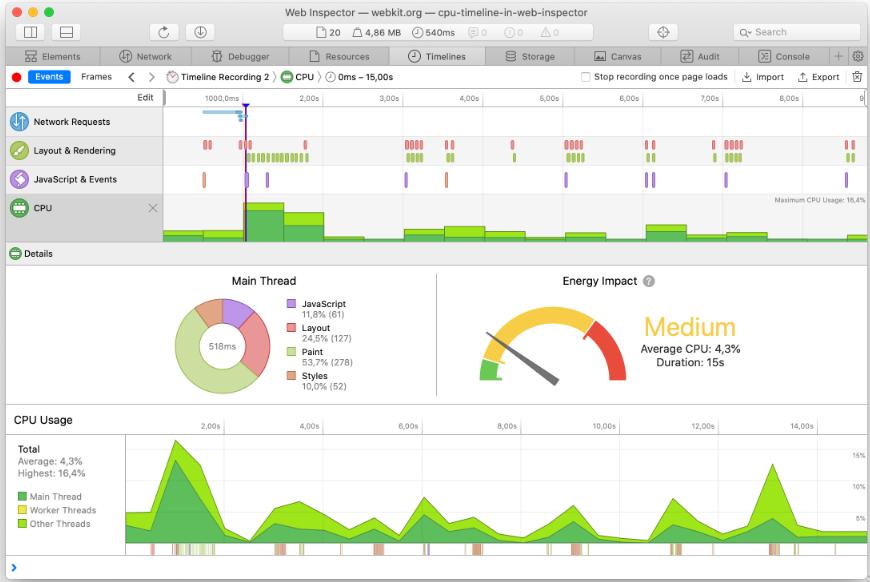
Task: Switch to the Frames view
Action: [x=97, y=77]
